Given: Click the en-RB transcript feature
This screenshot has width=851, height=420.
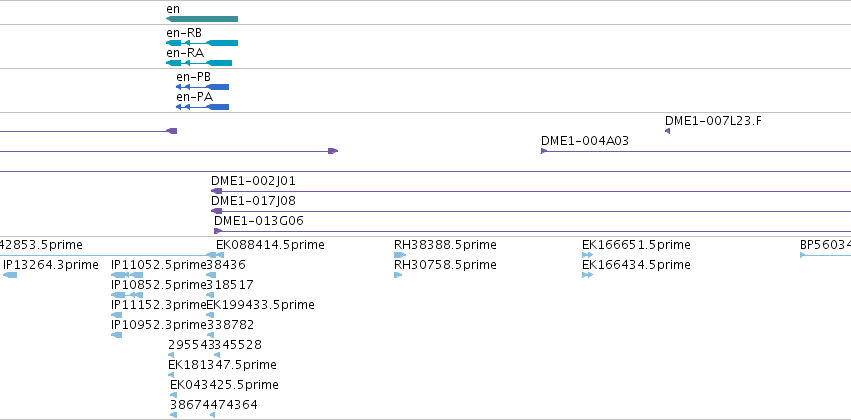Looking at the screenshot, I should (x=202, y=43).
